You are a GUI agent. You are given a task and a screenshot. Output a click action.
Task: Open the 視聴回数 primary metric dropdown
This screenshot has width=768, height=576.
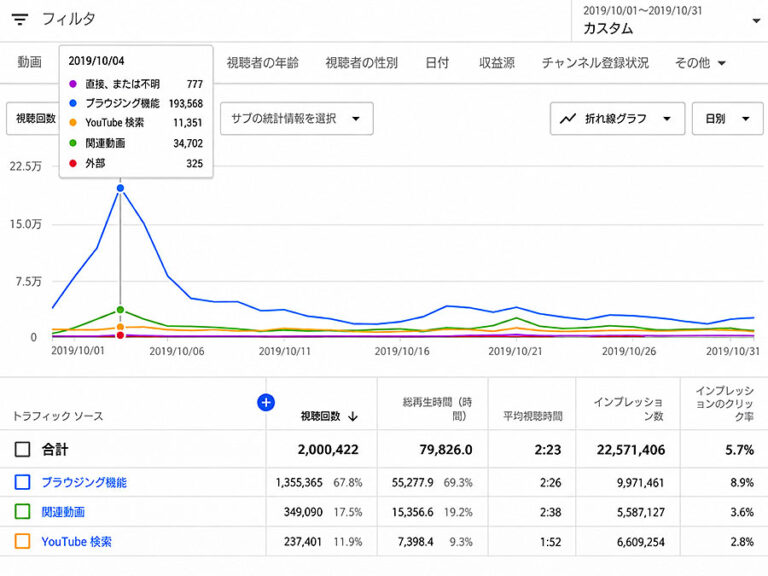[35, 119]
